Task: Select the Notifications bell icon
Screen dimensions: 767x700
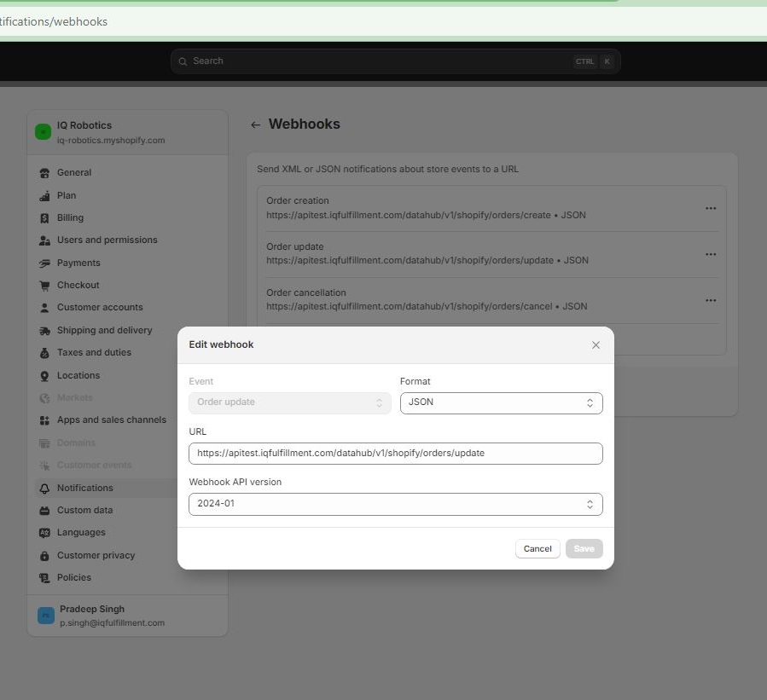Action: [44, 488]
